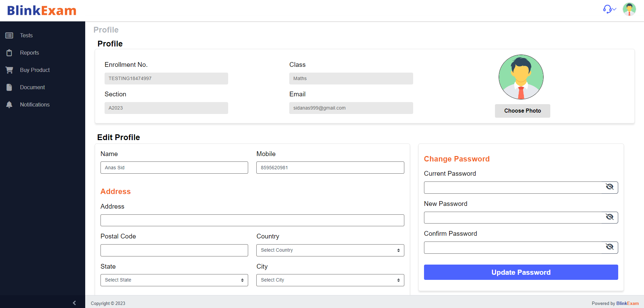This screenshot has width=644, height=308.
Task: Toggle visibility of New Password field
Action: 610,217
